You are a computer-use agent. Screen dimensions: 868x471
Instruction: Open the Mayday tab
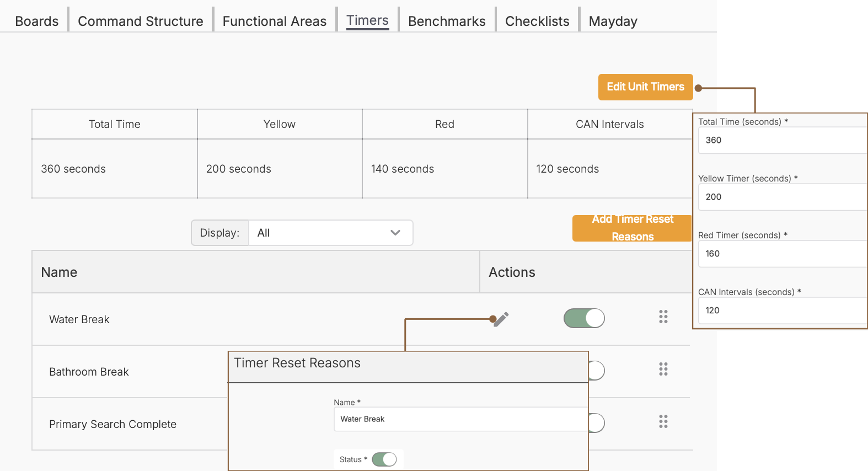pos(613,21)
